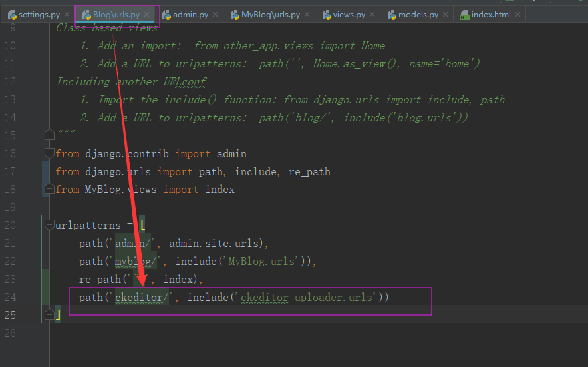588x367 pixels.
Task: Switch to the models.py tab
Action: point(418,15)
